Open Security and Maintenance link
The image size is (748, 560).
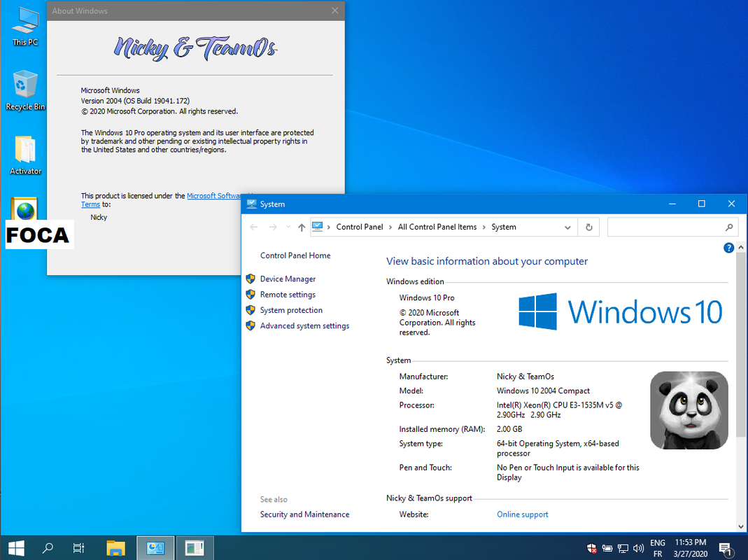[304, 514]
